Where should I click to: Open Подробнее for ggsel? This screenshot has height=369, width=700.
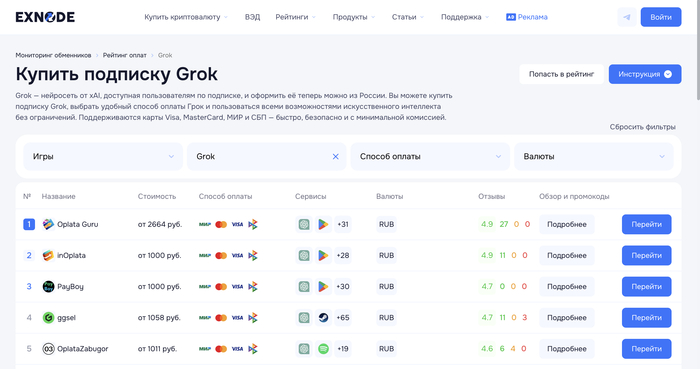click(x=567, y=318)
